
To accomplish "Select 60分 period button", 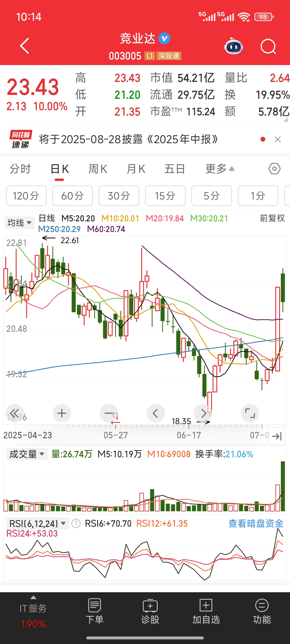I will [72, 196].
